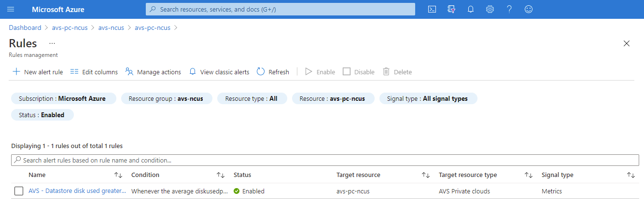Open the Status : Enabled filter
The image size is (644, 218).
42,115
